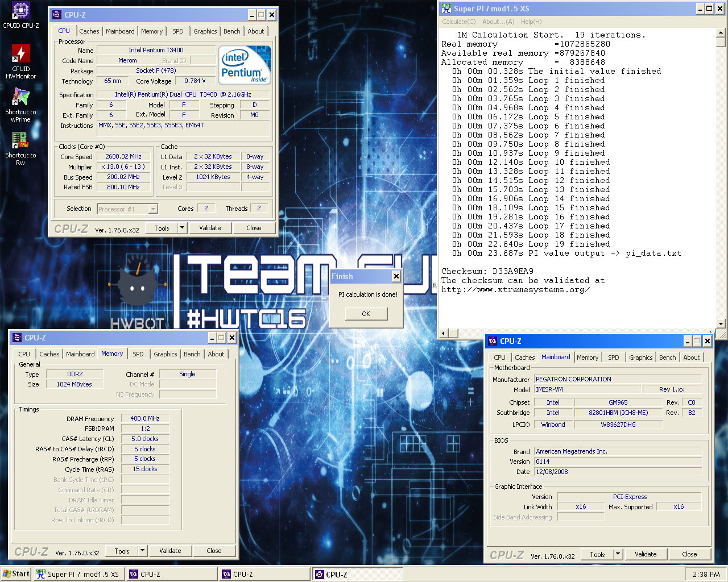Open the Graphics tab in the Memory CPU-Z window
This screenshot has width=728, height=582.
coord(166,354)
